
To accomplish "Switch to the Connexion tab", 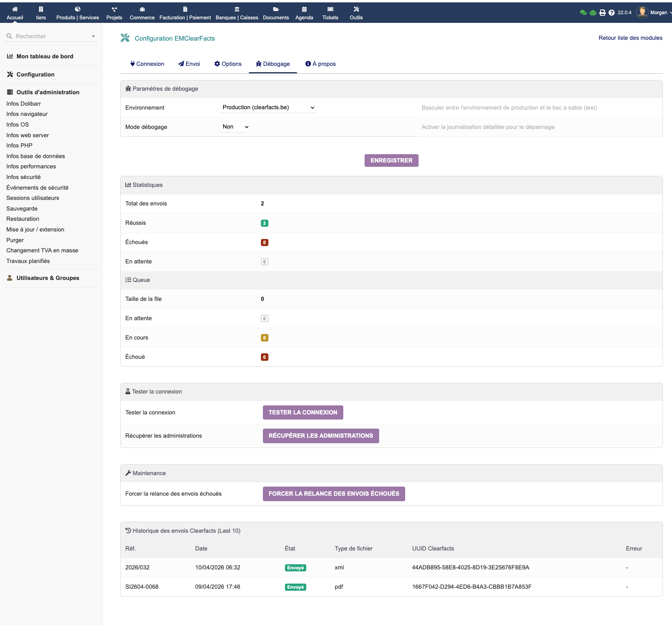I will (147, 64).
